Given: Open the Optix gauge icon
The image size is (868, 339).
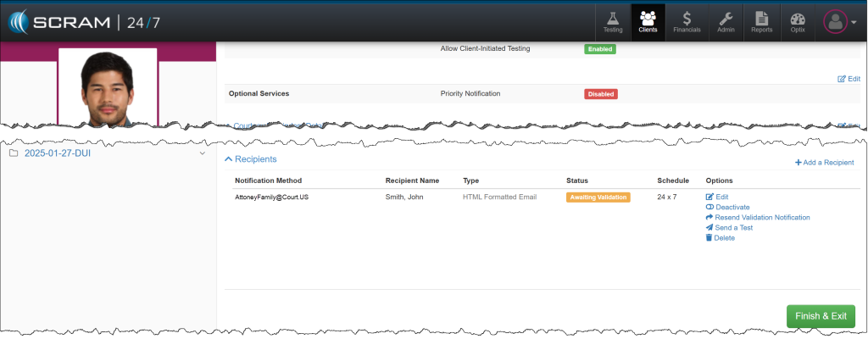Looking at the screenshot, I should [x=798, y=21].
